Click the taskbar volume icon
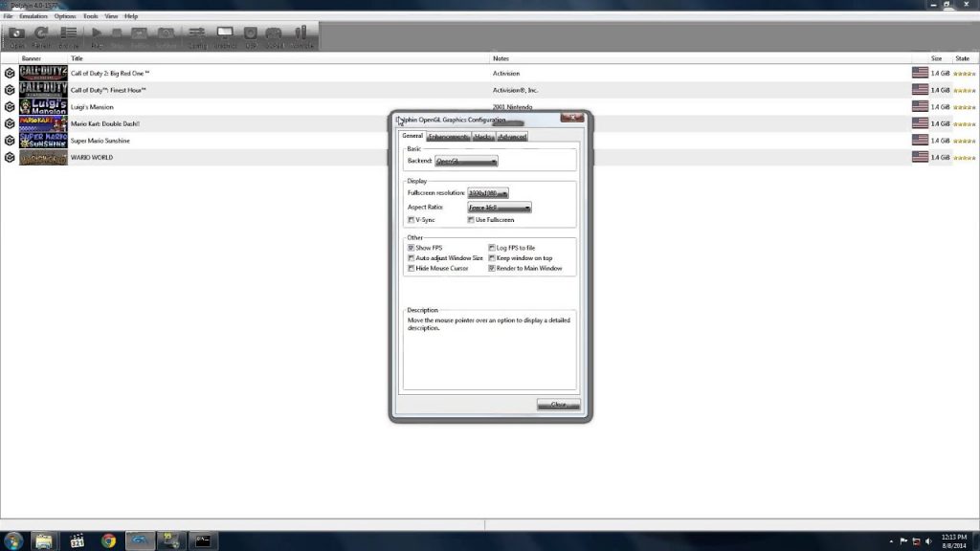 (x=927, y=540)
